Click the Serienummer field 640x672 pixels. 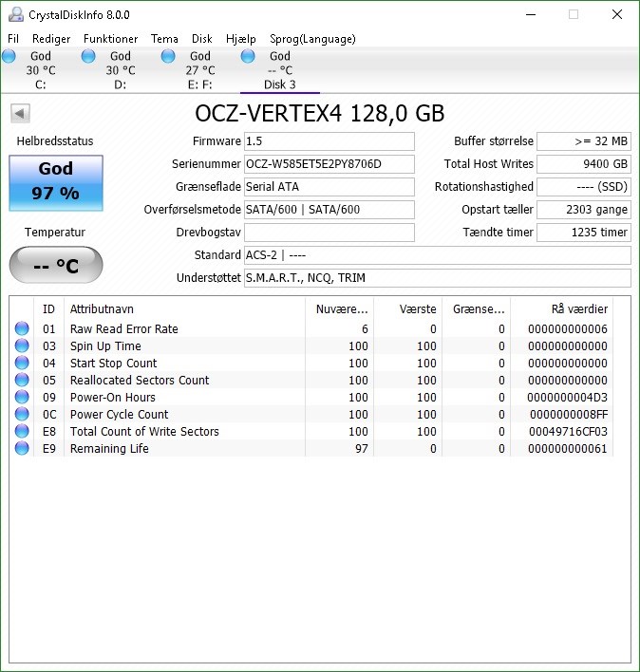pos(329,164)
